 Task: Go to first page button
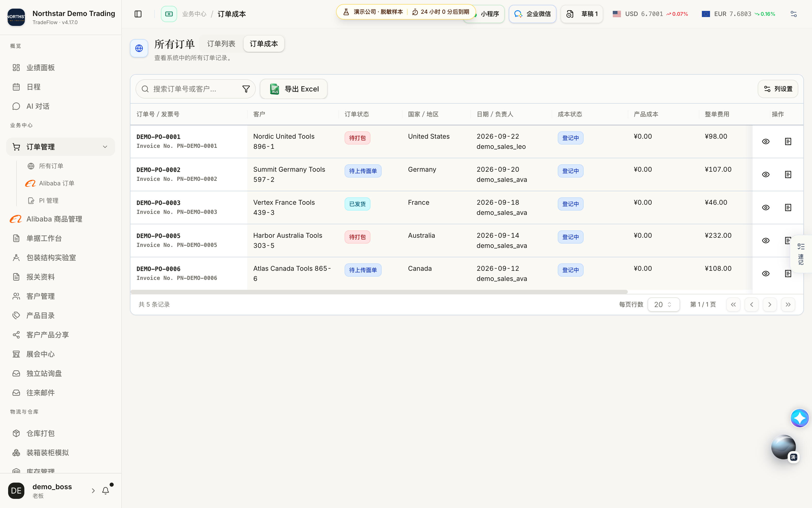tap(733, 304)
